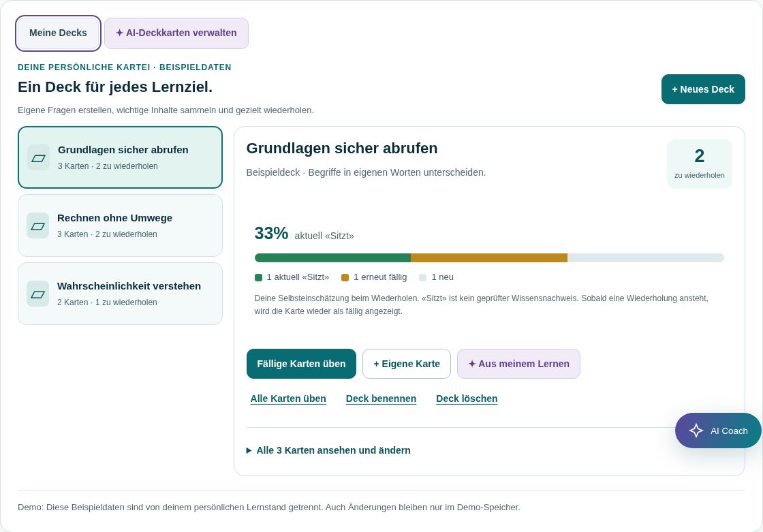The image size is (763, 532).
Task: Click the 33% aktuell «Sitzt» value
Action: (x=304, y=234)
